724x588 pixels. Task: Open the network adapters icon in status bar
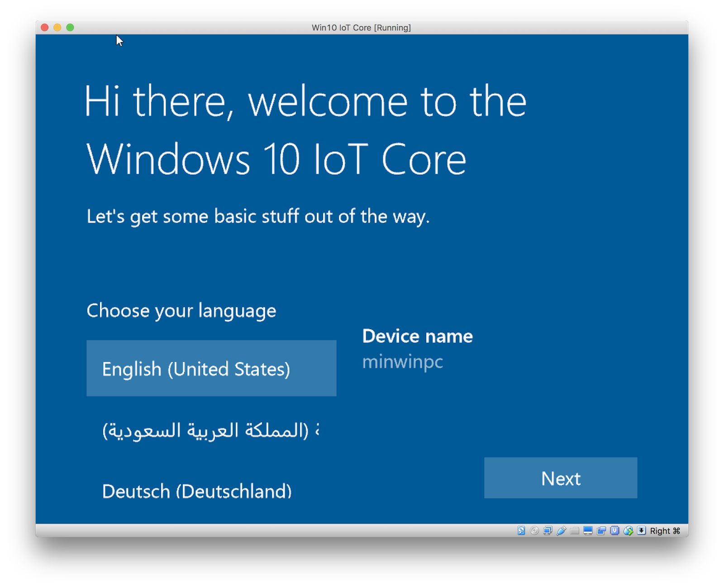click(548, 531)
